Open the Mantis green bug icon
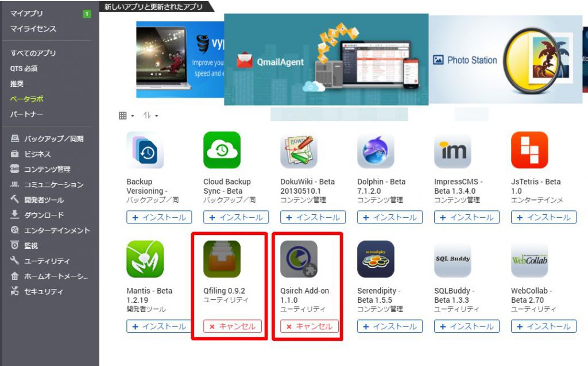Image resolution: width=588 pixels, height=366 pixels. tap(145, 259)
